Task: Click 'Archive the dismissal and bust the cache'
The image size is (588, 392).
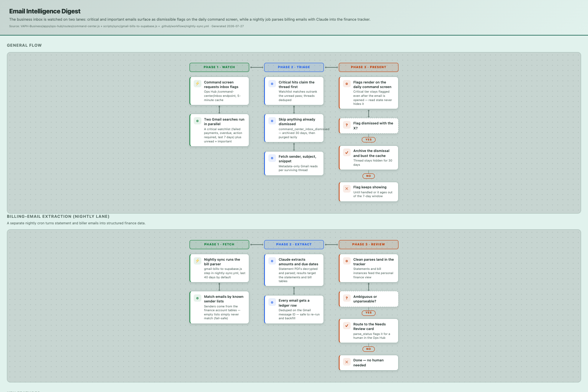Action: [x=371, y=153]
